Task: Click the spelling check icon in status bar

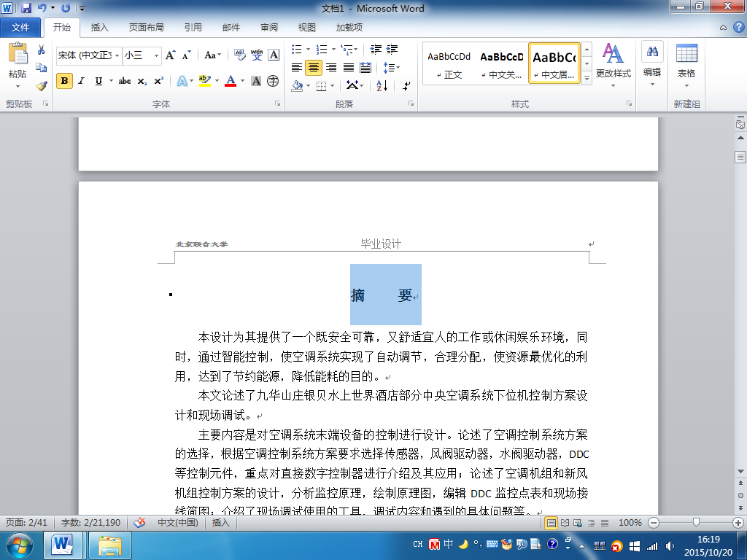Action: point(139,523)
